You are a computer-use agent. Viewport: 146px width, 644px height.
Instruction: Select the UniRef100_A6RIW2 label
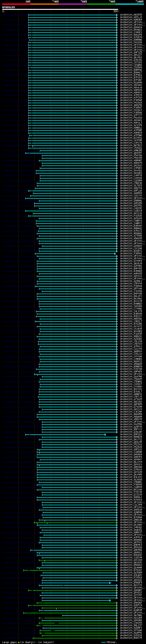pos(131,319)
